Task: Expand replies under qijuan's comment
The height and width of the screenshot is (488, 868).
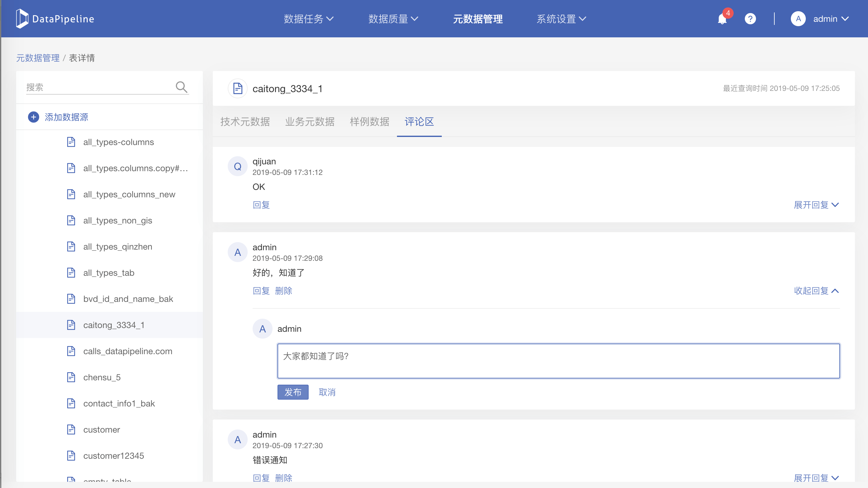Action: pyautogui.click(x=816, y=204)
